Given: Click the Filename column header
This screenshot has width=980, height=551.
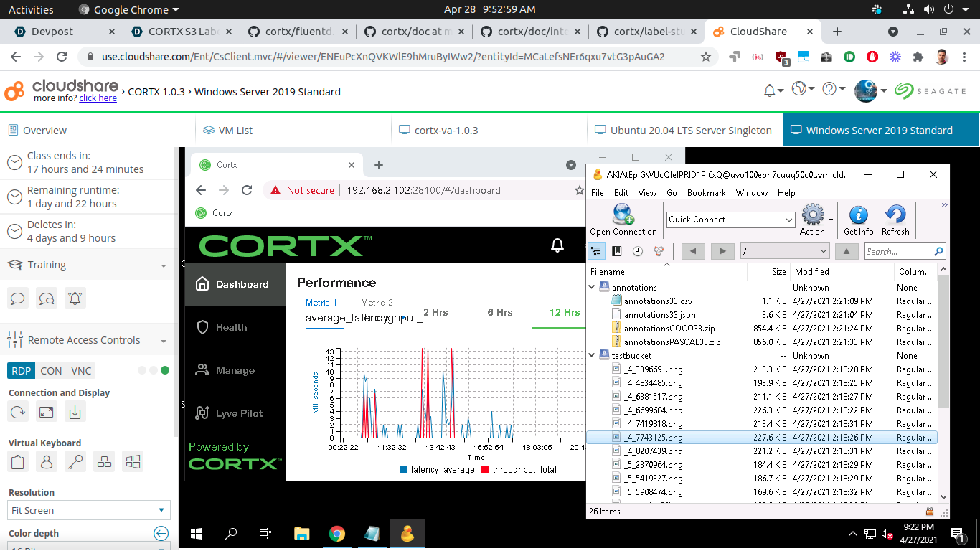Looking at the screenshot, I should coord(667,271).
